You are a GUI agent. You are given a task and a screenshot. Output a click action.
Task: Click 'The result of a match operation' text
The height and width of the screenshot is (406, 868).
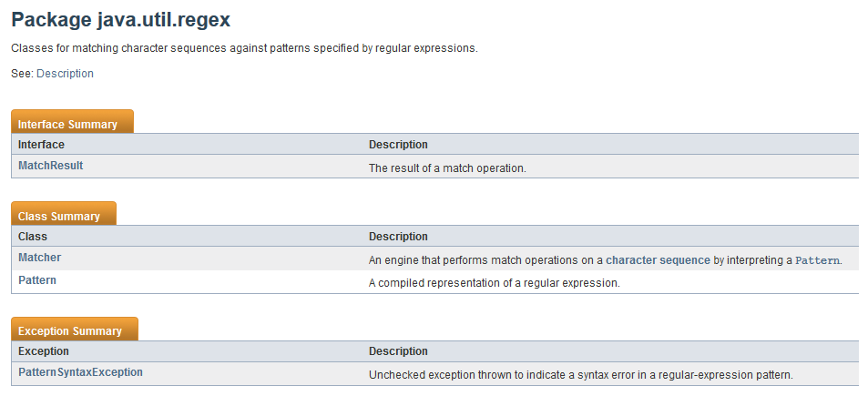pos(447,168)
